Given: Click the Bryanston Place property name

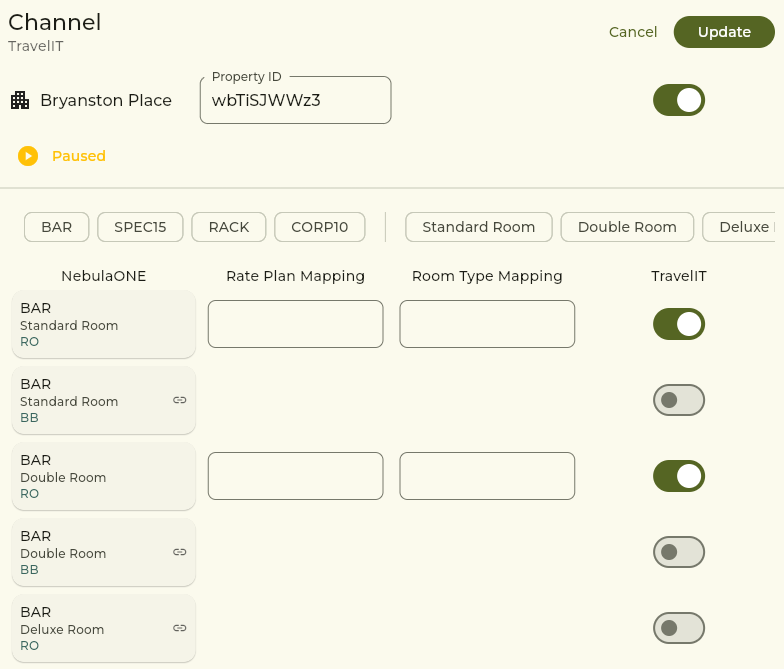Looking at the screenshot, I should point(106,100).
